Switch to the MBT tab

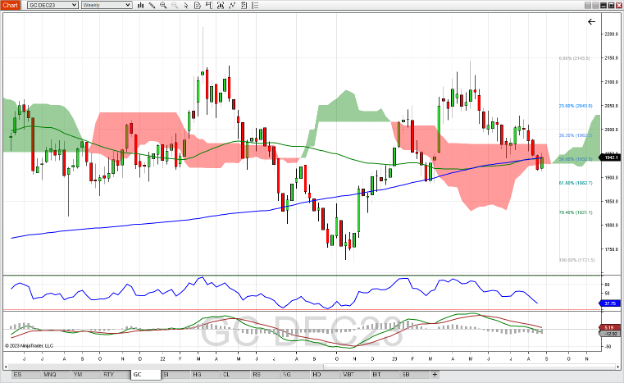355,374
